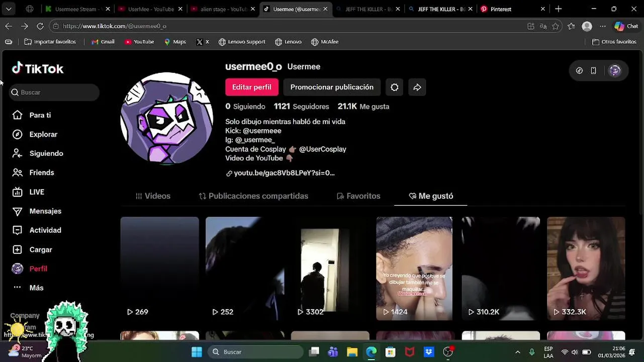Open tab search dropdown arrow
644x362 pixels.
click(x=9, y=9)
